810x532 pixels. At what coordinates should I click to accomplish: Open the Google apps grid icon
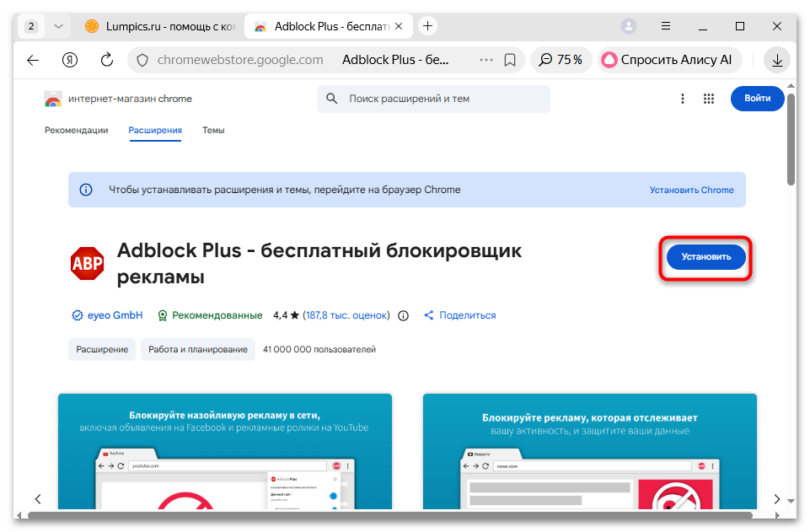pyautogui.click(x=709, y=99)
